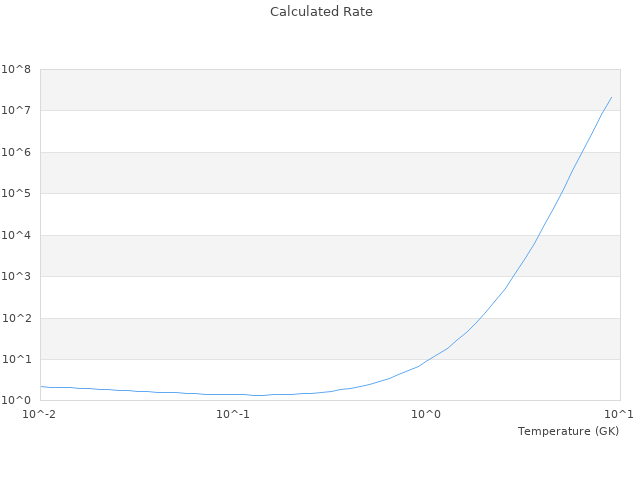Click the white band between 10^6 and 10^7
This screenshot has width=640, height=480.
coord(300,131)
